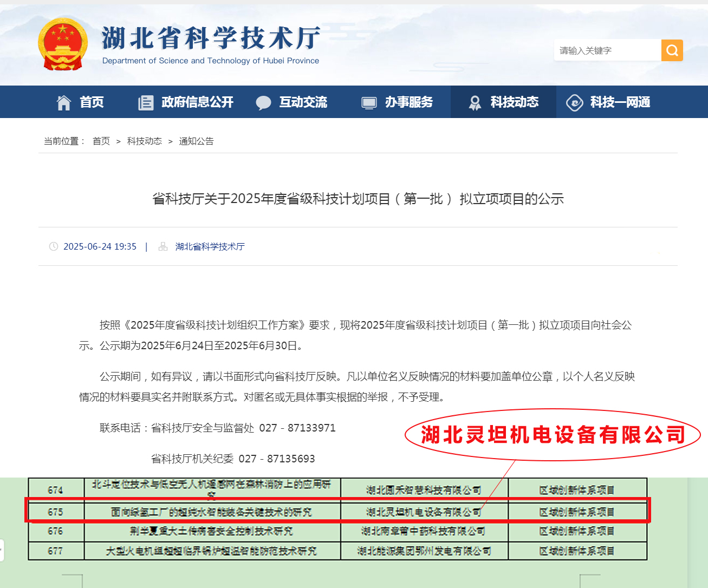The height and width of the screenshot is (588, 708).
Task: Click the magnifier search icon
Action: [x=672, y=50]
